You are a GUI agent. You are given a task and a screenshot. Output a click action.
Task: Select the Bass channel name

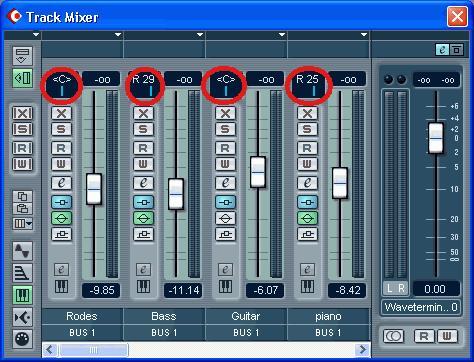click(x=164, y=316)
